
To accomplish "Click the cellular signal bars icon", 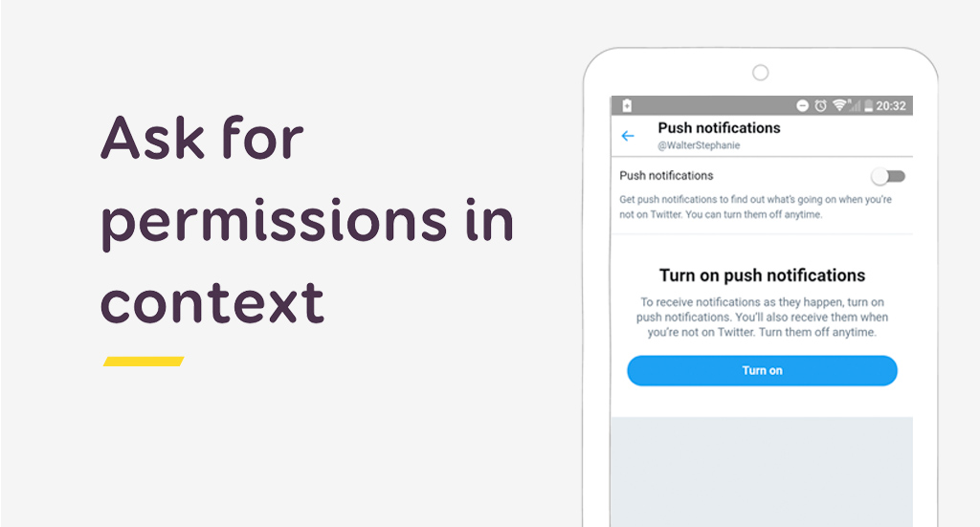I will (x=854, y=105).
